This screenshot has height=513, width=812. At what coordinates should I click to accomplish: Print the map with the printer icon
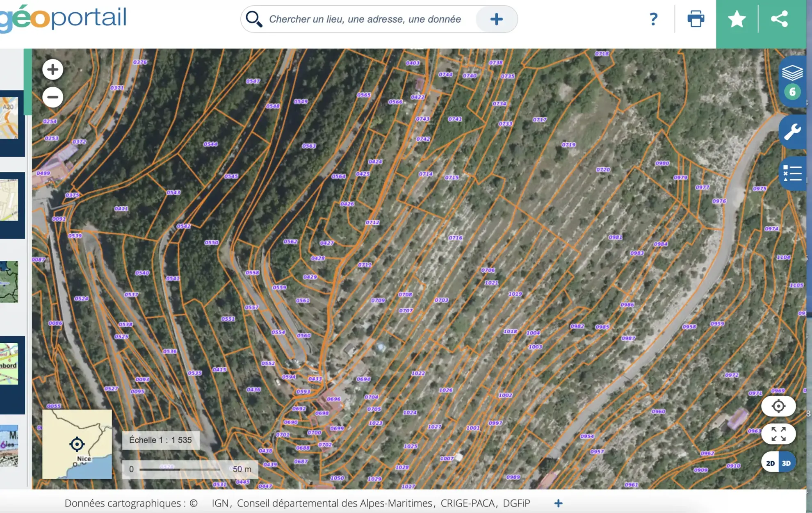pos(696,19)
